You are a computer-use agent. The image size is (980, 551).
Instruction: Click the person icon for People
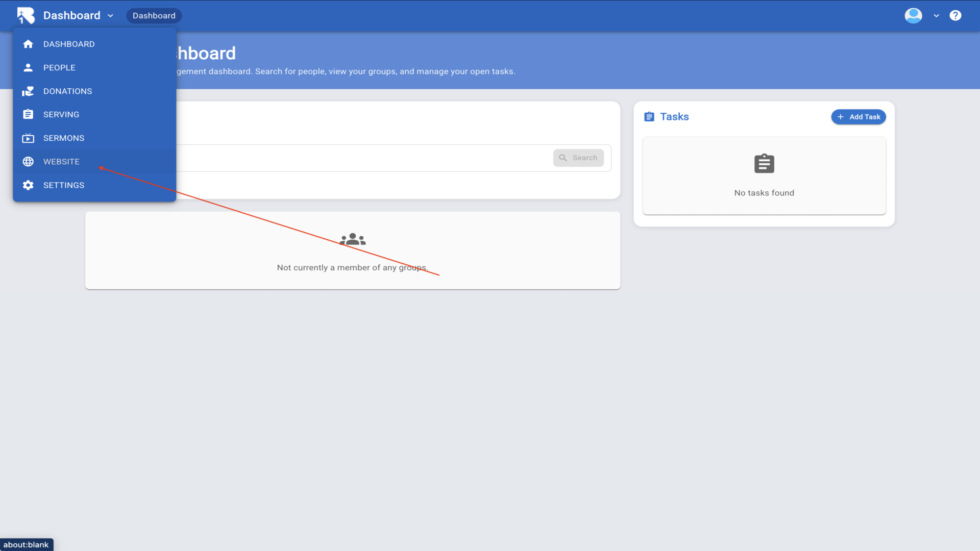click(x=28, y=67)
